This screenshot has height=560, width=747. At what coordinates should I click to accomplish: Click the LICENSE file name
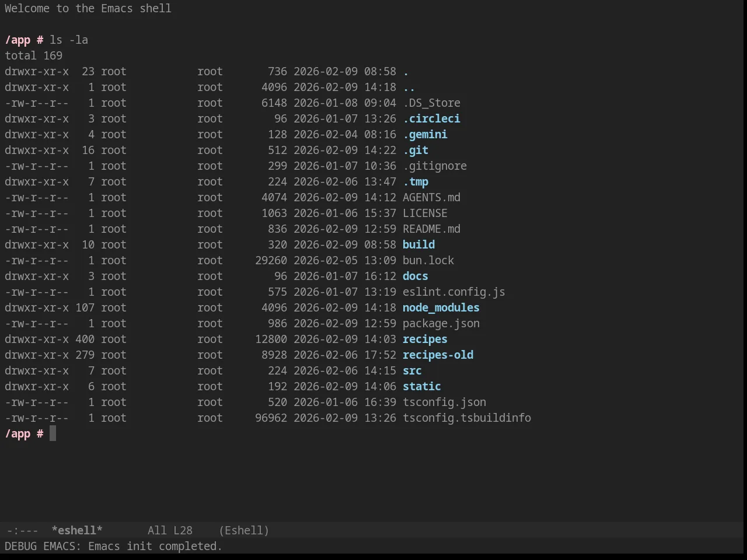[x=425, y=213]
